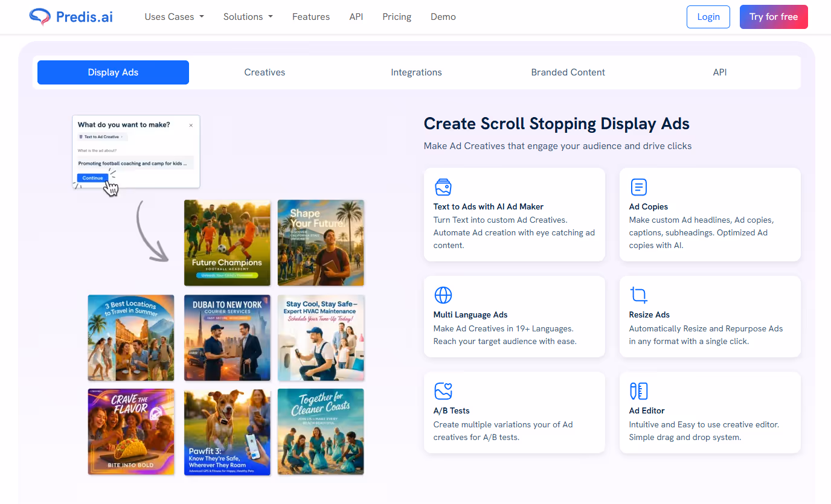Click the 'Ad Copies' card title
Screen dimensions: 831x504
pos(649,206)
